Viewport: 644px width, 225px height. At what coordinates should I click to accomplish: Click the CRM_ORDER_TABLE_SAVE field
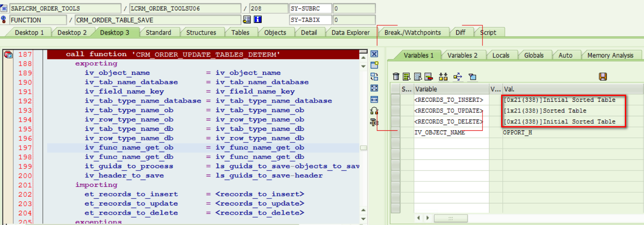coord(158,20)
